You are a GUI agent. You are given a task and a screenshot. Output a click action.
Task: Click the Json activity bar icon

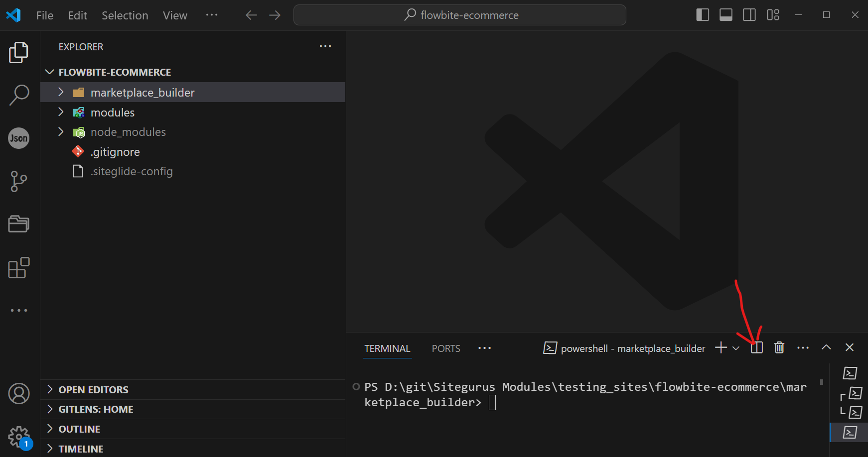(x=19, y=138)
